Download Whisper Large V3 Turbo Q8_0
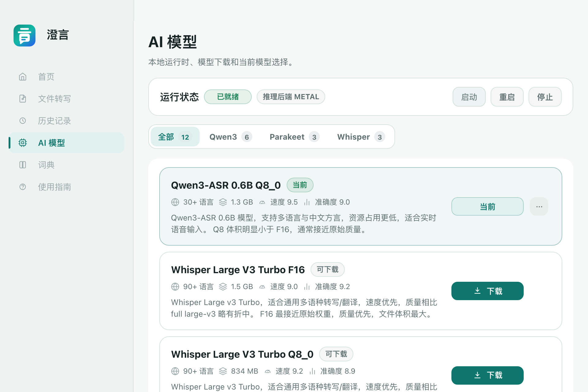Viewport: 588px width, 392px height. 488,375
